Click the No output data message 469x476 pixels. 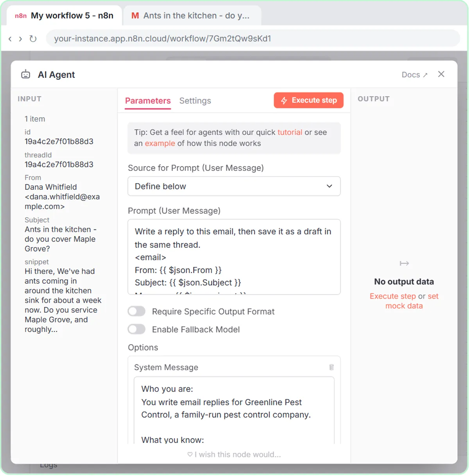click(404, 282)
